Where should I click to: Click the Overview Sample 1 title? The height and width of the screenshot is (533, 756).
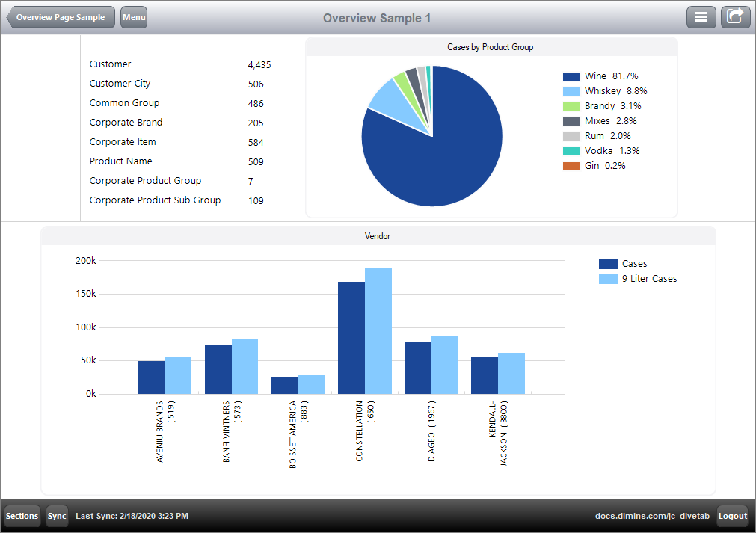click(x=377, y=18)
